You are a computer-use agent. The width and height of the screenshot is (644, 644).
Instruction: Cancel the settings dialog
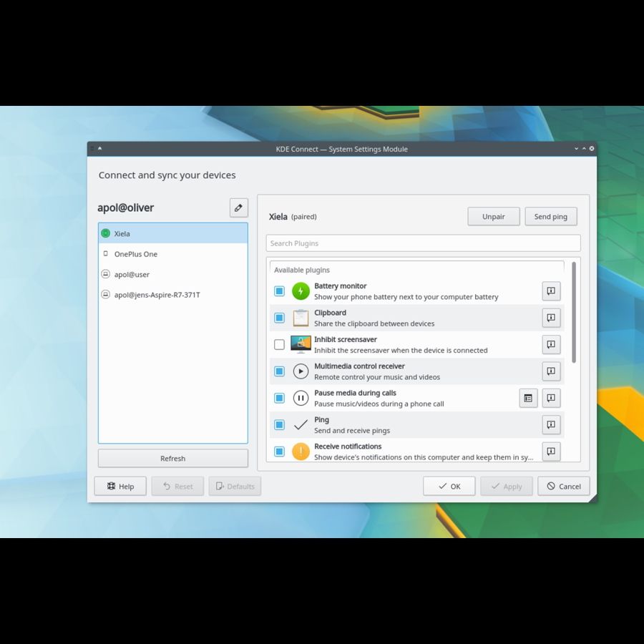pos(564,487)
